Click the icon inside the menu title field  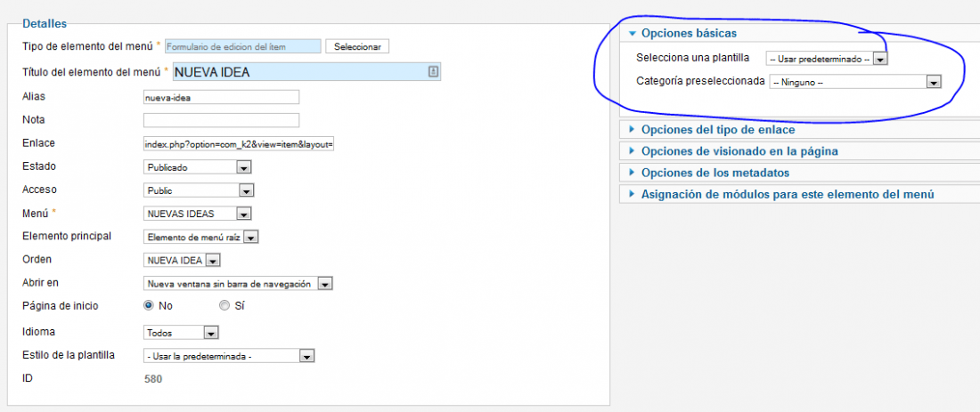point(433,72)
